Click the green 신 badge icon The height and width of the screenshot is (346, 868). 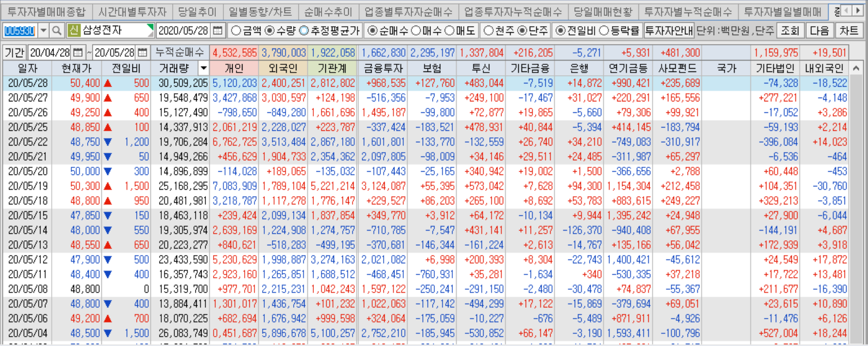click(74, 31)
